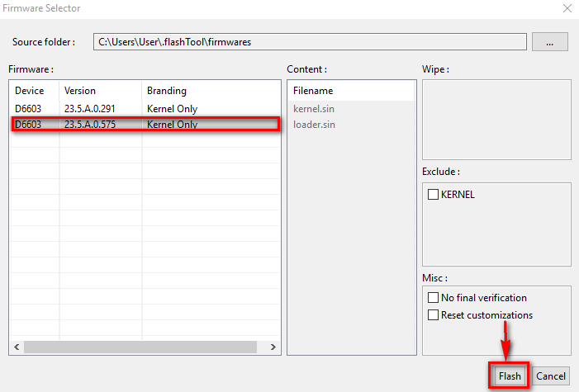Enable Reset customizations checkbox
This screenshot has height=392, width=579.
[434, 315]
